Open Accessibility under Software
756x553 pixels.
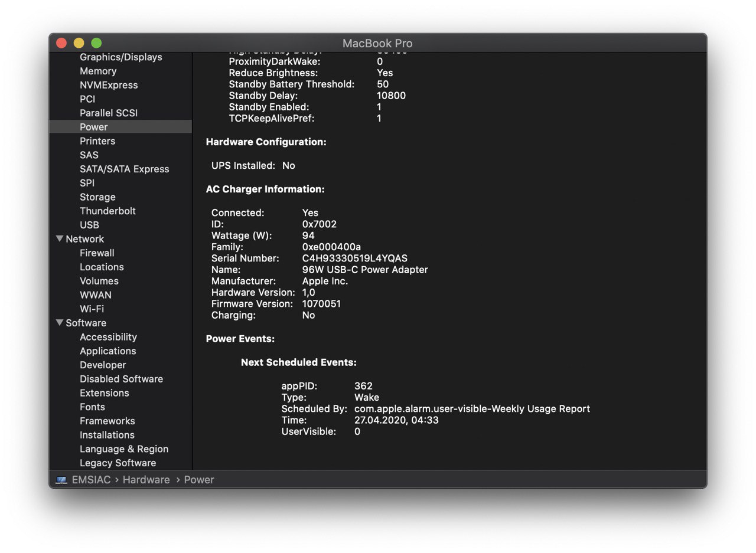(x=108, y=337)
